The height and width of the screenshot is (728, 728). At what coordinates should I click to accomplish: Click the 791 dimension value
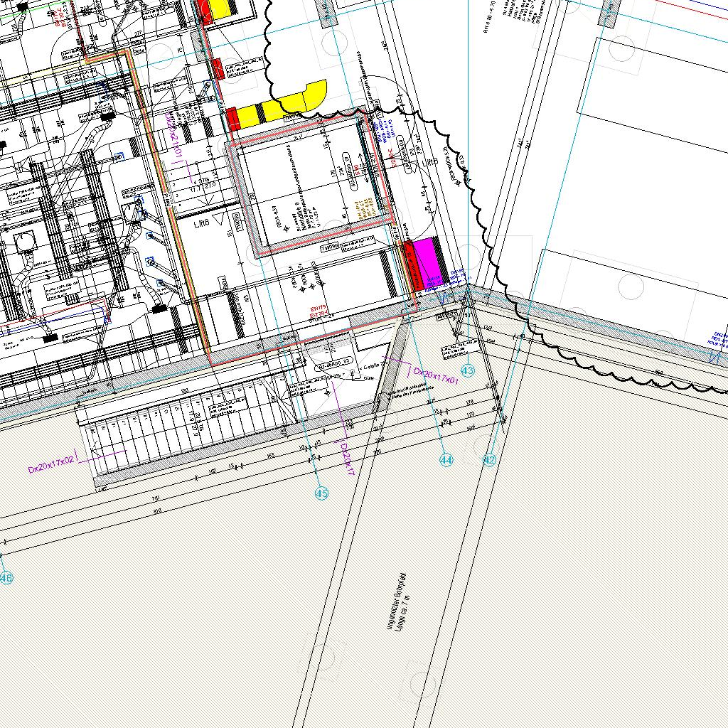(x=155, y=498)
